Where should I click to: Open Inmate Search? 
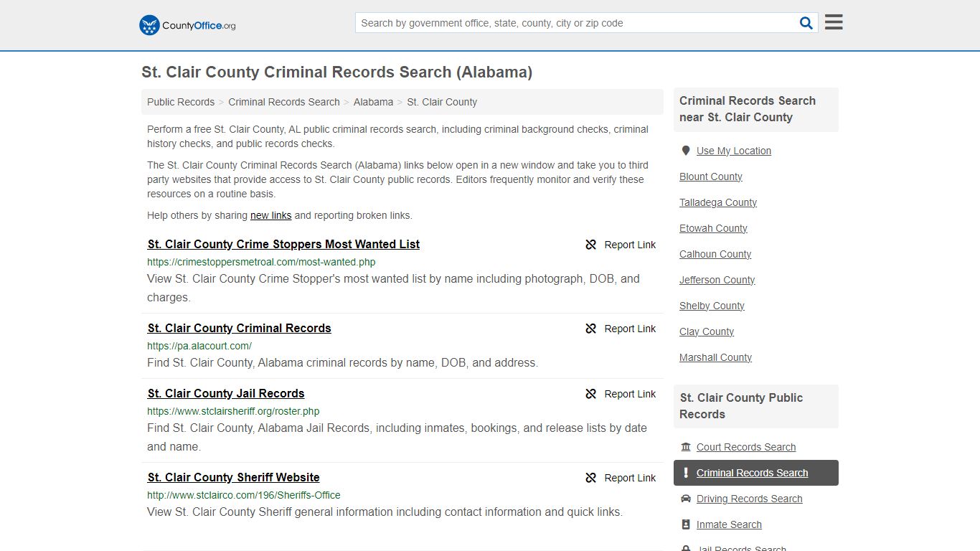coord(729,524)
